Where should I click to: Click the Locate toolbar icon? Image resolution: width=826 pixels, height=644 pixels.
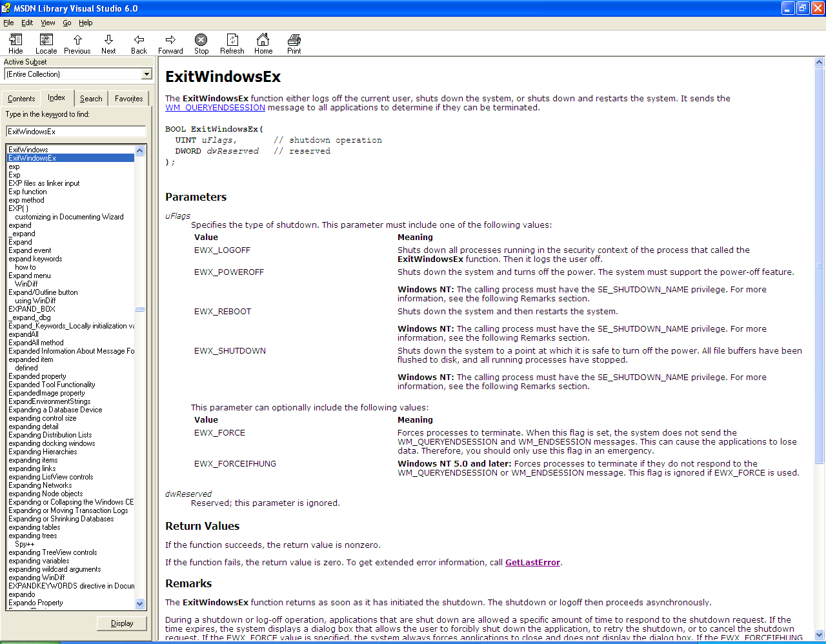[46, 40]
